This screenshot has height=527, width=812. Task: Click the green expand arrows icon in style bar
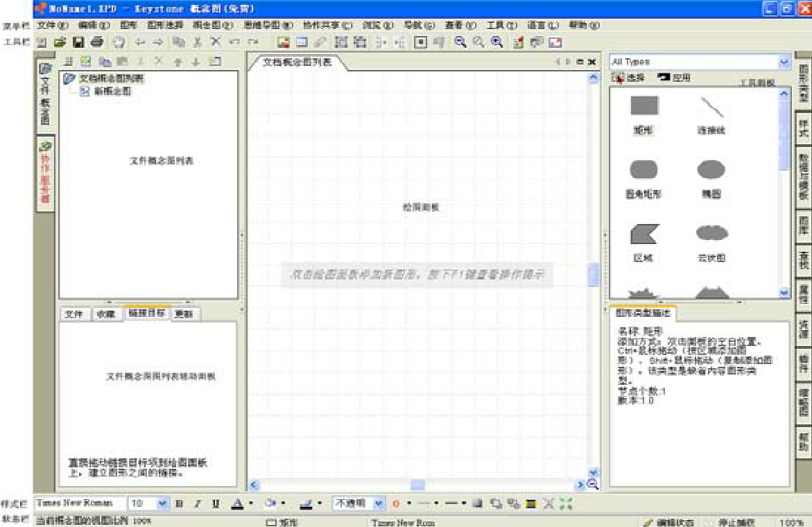tap(566, 503)
